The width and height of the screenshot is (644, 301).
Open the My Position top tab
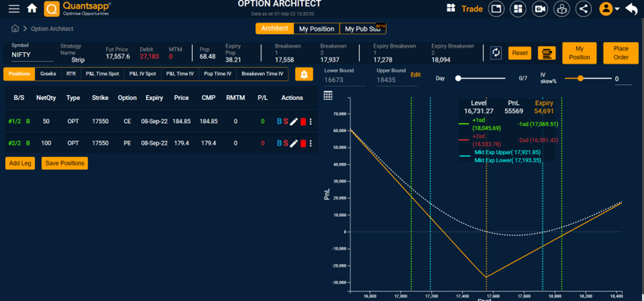(317, 29)
